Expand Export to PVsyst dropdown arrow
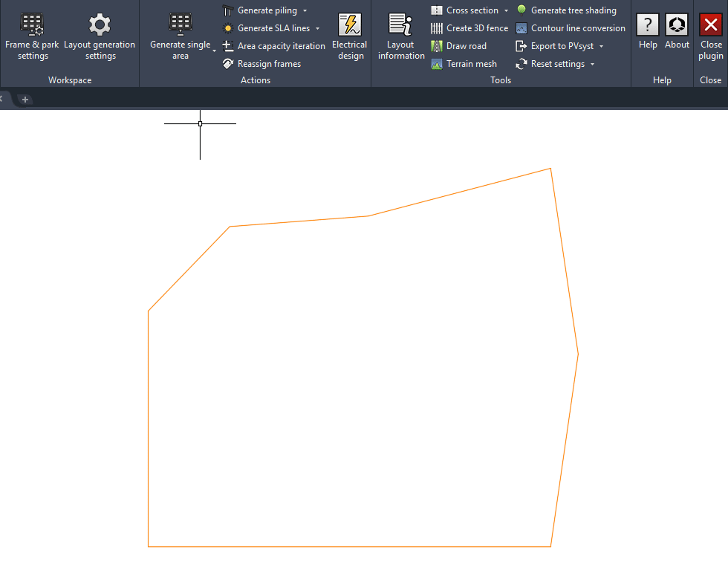This screenshot has width=728, height=564. pyautogui.click(x=601, y=47)
